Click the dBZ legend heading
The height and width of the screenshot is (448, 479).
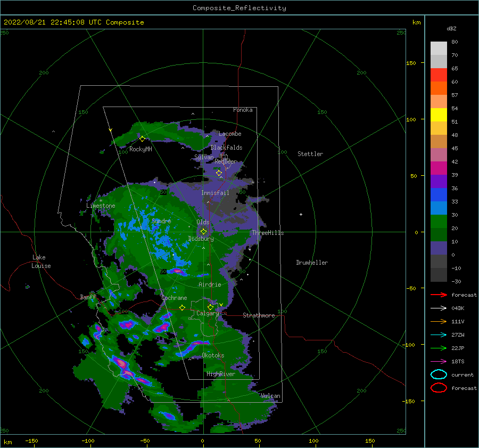(x=451, y=28)
